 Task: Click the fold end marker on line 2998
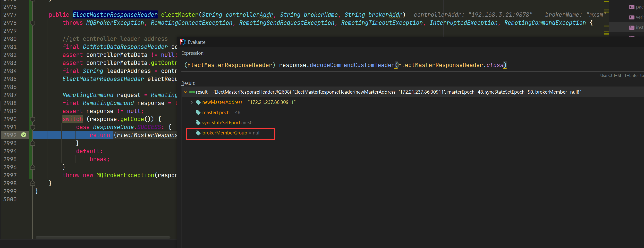click(x=33, y=183)
